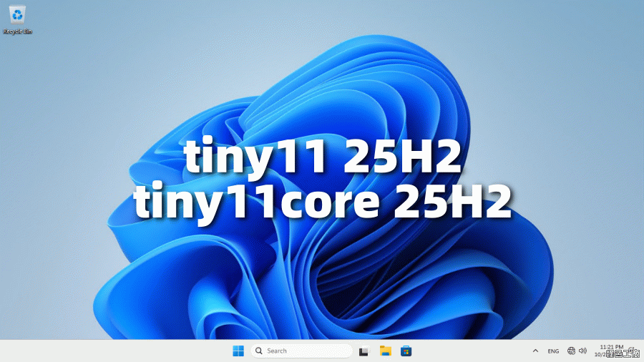Expand the hidden tray icons chevron
This screenshot has width=644, height=362.
point(535,351)
